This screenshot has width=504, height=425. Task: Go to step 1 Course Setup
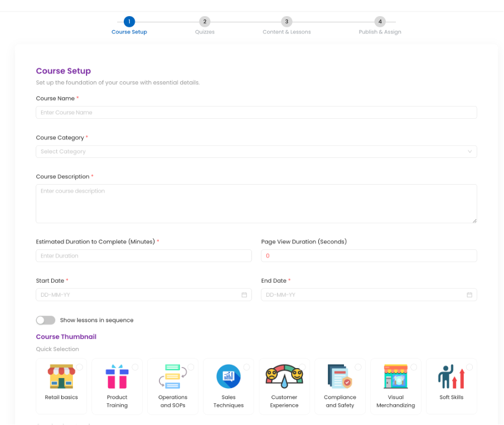[129, 26]
